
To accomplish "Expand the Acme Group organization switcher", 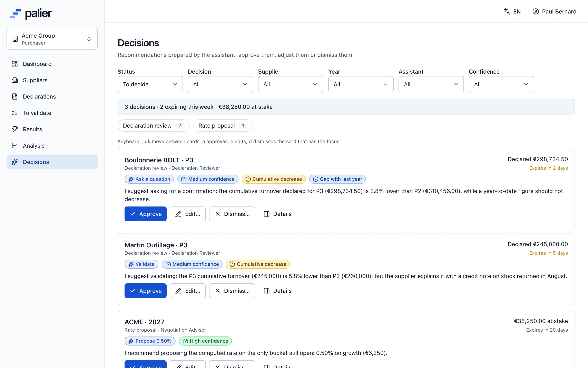I will [x=52, y=39].
